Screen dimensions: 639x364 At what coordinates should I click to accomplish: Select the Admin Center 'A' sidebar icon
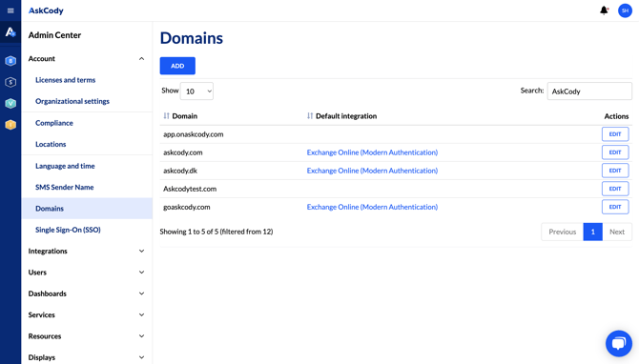point(10,32)
